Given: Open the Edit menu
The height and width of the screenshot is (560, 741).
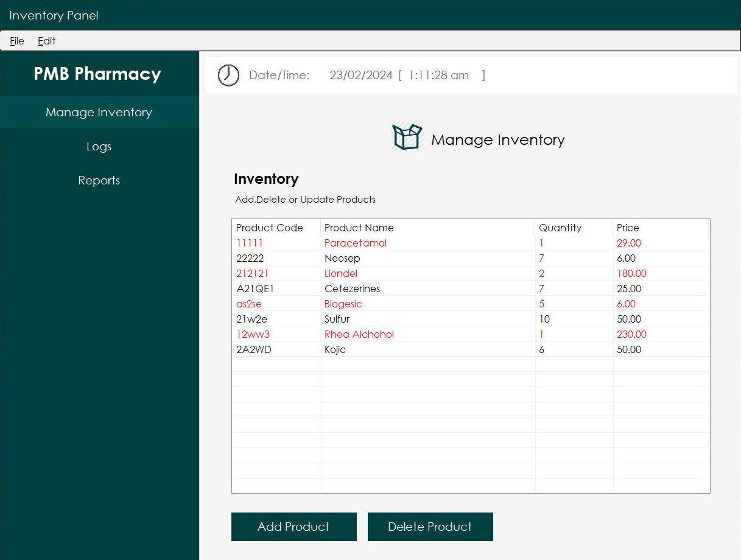Looking at the screenshot, I should pos(46,41).
